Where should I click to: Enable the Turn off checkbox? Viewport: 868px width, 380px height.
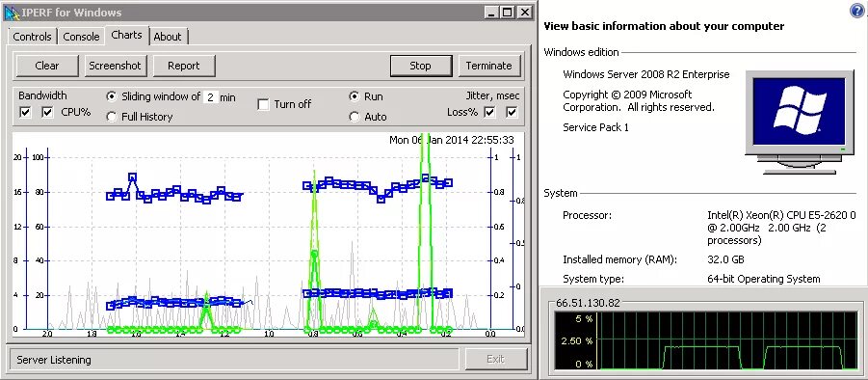point(264,104)
